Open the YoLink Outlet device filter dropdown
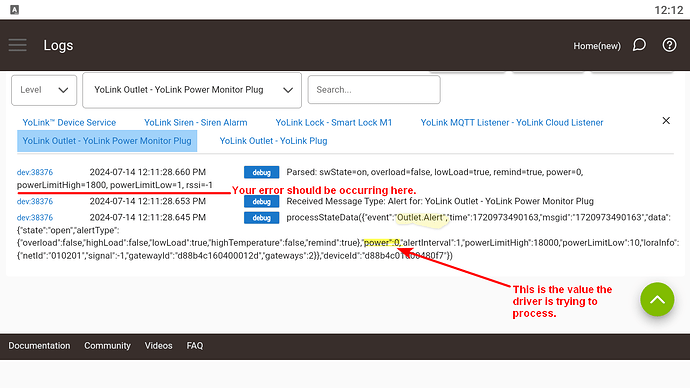This screenshot has width=690, height=388. point(192,90)
